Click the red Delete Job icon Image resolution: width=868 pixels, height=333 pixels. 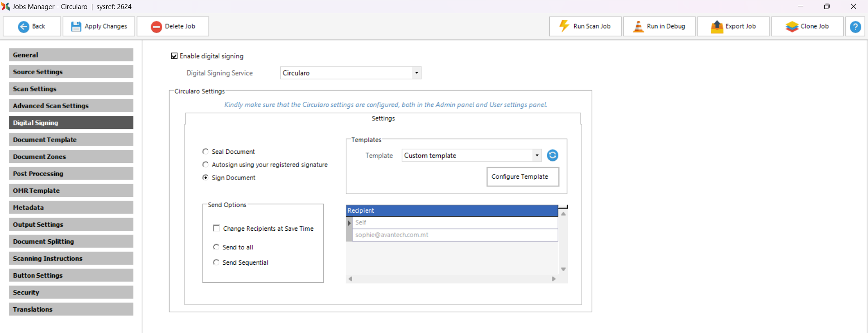click(x=156, y=27)
